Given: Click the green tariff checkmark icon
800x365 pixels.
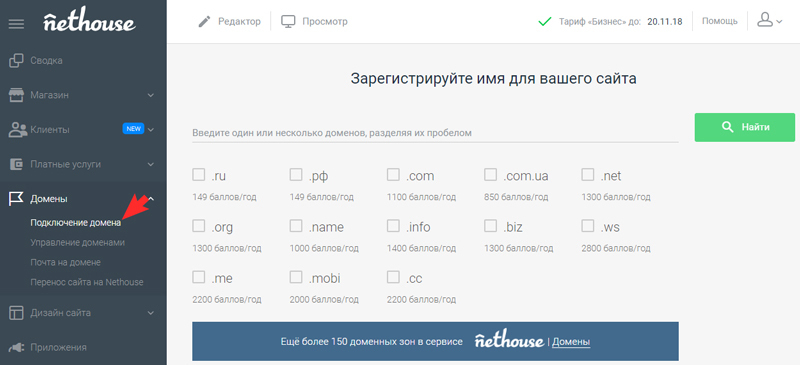Looking at the screenshot, I should [545, 21].
